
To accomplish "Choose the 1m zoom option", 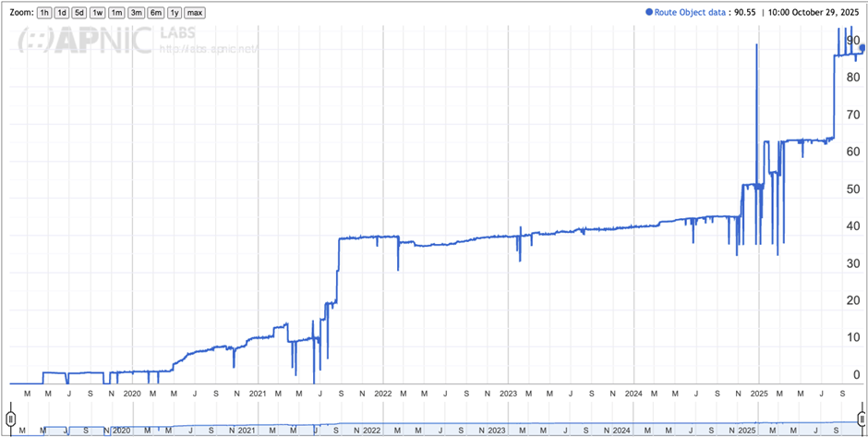I will 116,13.
